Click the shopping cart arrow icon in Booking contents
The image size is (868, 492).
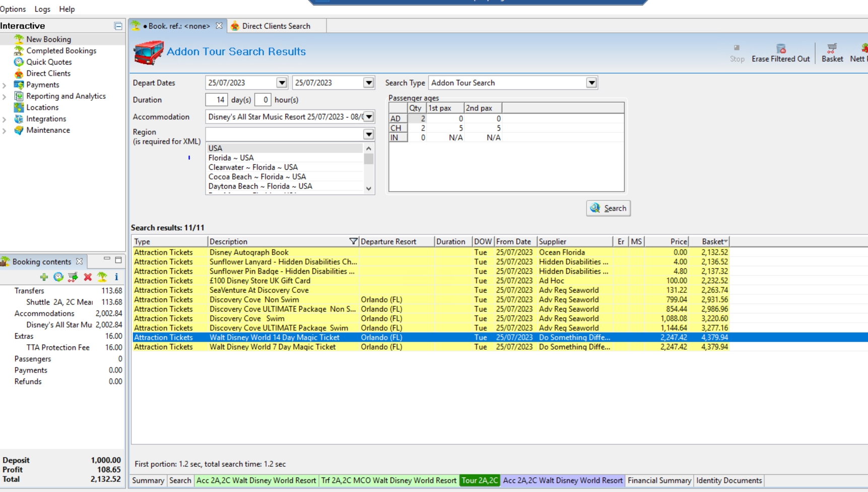73,277
